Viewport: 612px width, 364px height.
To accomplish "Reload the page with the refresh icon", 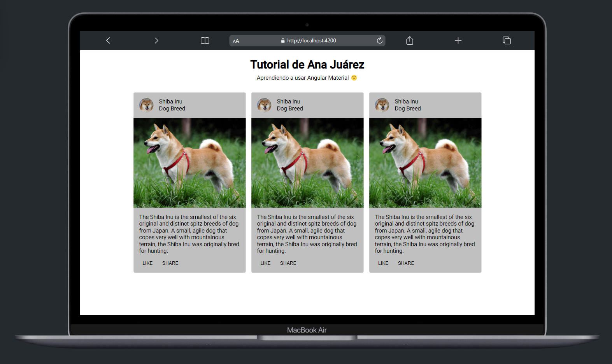I will pos(380,40).
